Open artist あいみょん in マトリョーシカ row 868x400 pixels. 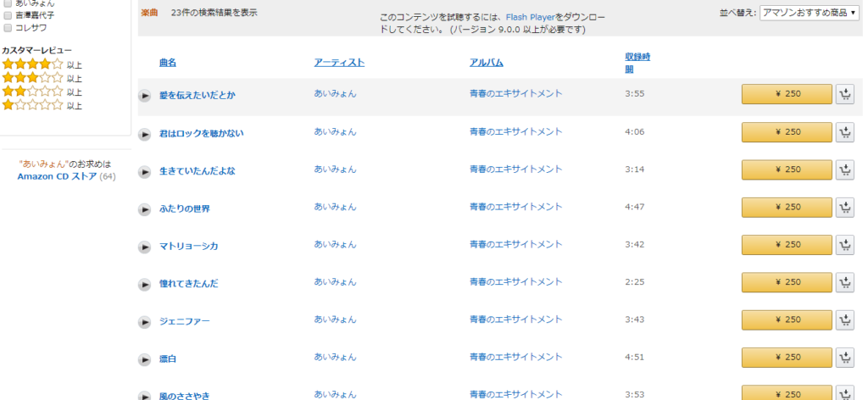tap(336, 244)
